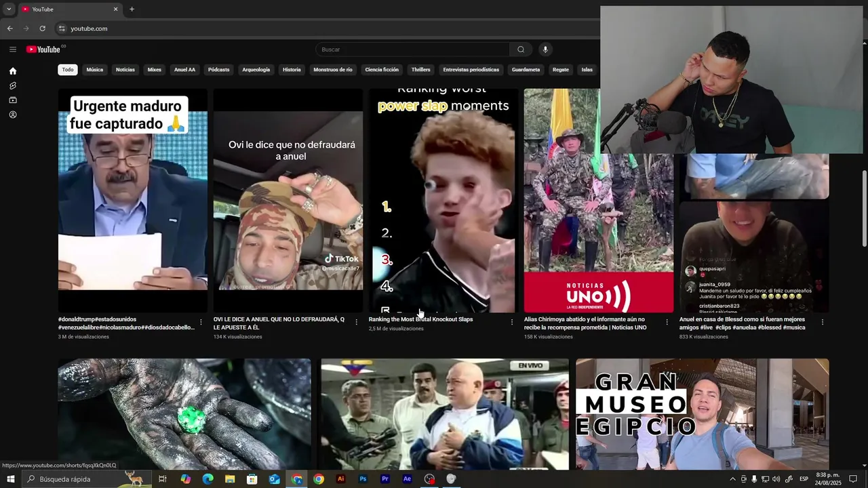Open emerald in hand video thumbnail
This screenshot has width=868, height=488.
(184, 414)
